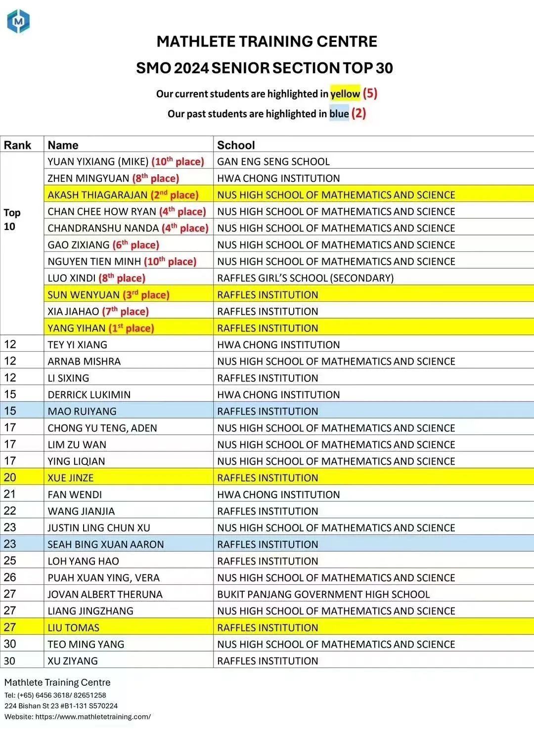Click the SMO 2024 Senior Section title
534x756 pixels.
(265, 68)
